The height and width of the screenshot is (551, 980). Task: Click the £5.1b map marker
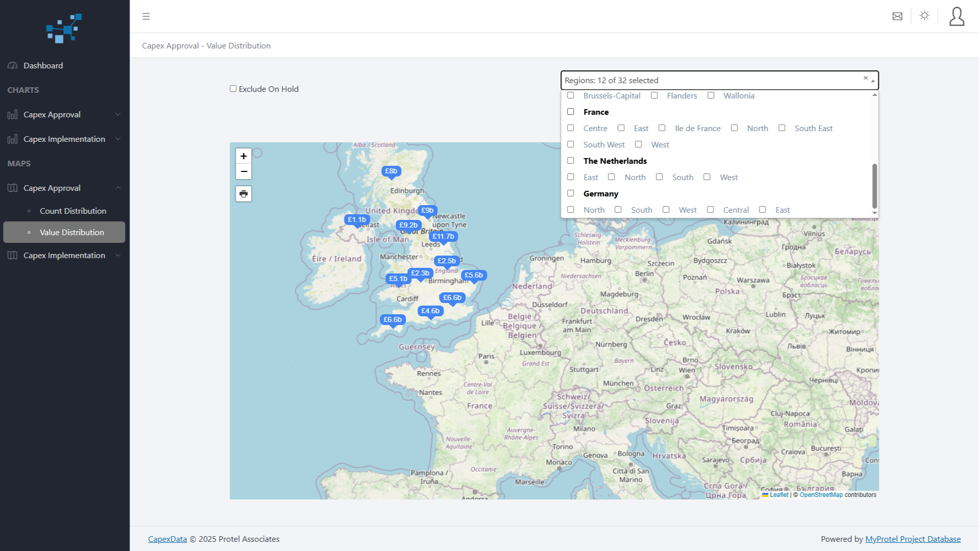[x=398, y=279]
